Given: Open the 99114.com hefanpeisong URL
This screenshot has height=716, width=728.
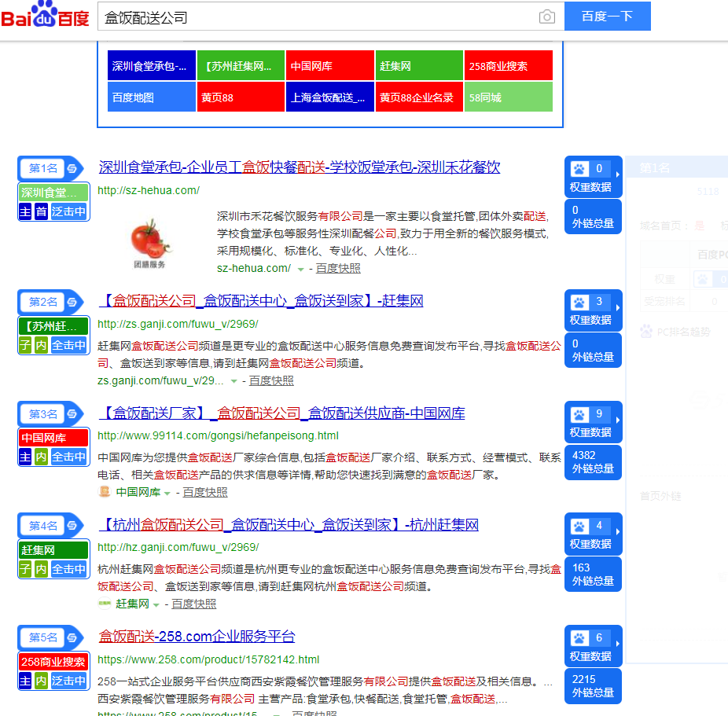Looking at the screenshot, I should tap(219, 435).
